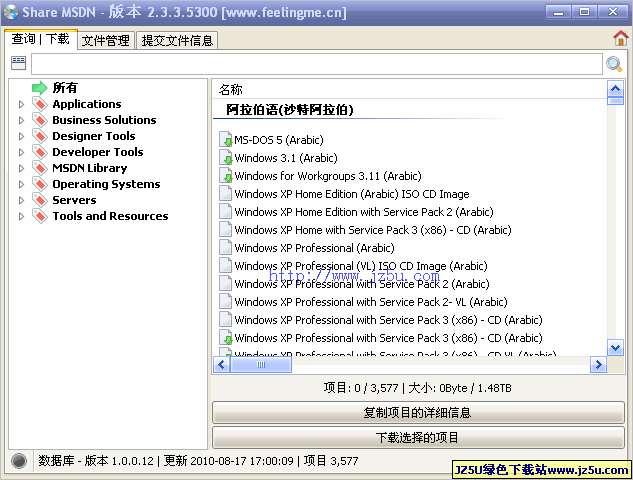633x480 pixels.
Task: Click the database version status text
Action: (96, 461)
